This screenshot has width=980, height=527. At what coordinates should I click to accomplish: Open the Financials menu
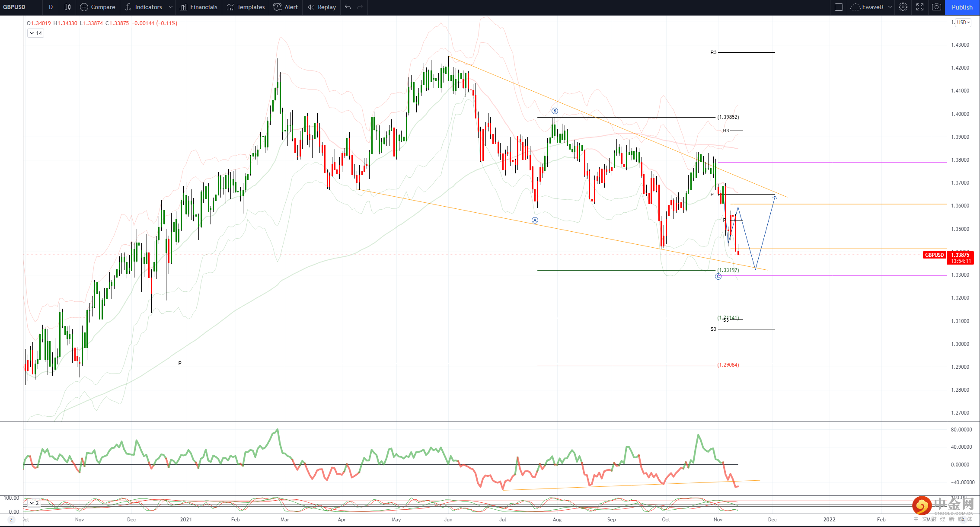pyautogui.click(x=198, y=7)
